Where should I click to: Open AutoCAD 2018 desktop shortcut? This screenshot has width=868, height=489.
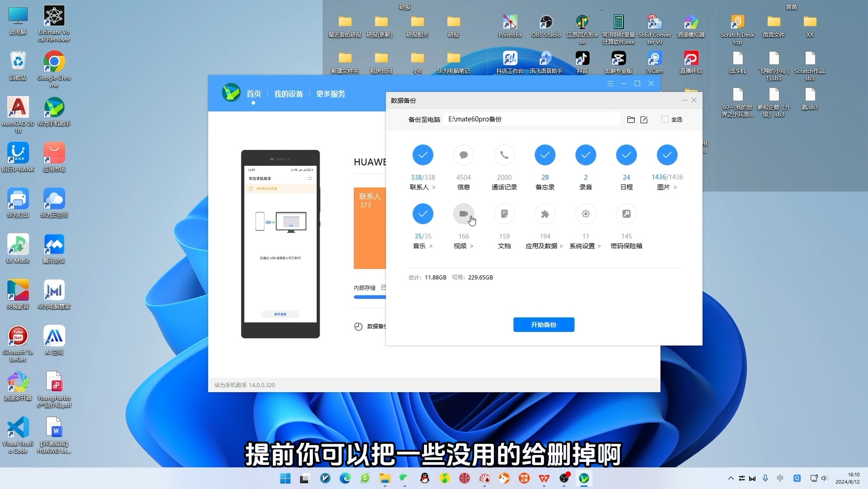click(18, 115)
